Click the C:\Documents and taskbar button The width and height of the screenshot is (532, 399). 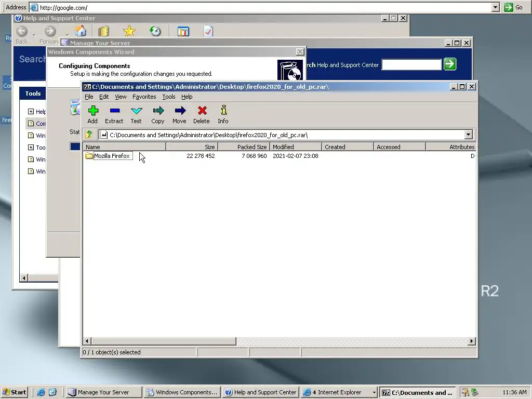[418, 392]
